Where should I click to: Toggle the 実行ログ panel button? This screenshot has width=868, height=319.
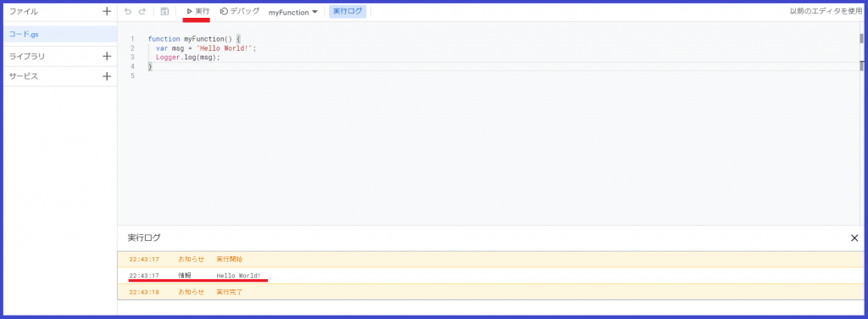(348, 11)
